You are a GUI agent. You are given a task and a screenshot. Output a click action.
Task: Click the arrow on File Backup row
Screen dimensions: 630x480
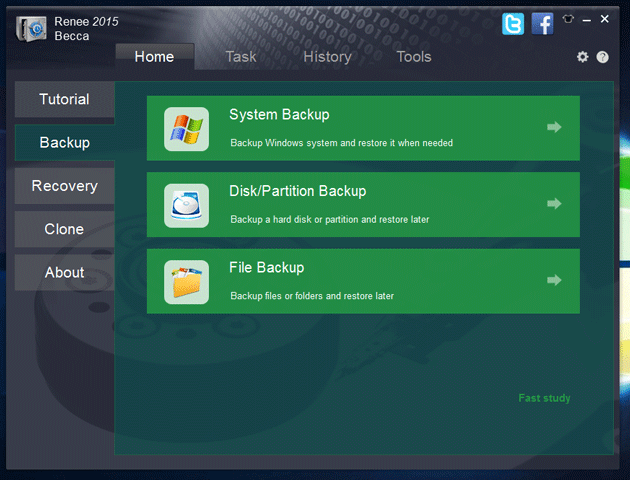click(554, 280)
